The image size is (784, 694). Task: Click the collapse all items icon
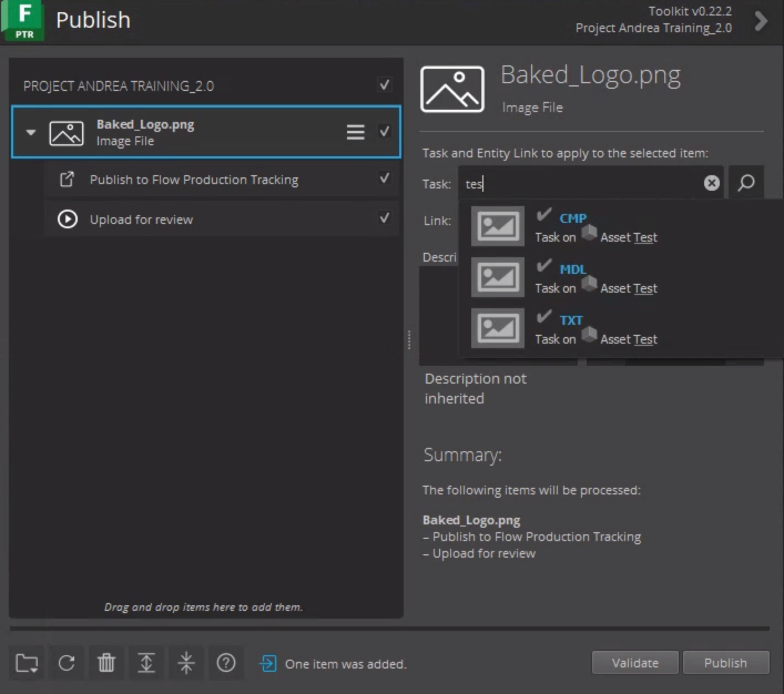186,662
